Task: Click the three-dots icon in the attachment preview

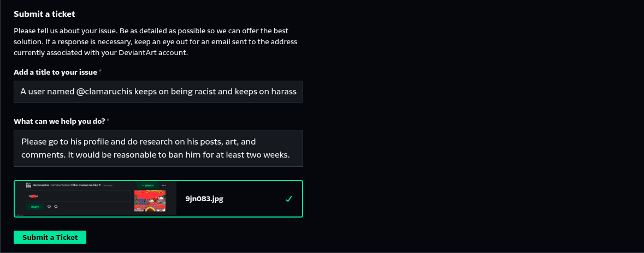Action: tap(163, 185)
